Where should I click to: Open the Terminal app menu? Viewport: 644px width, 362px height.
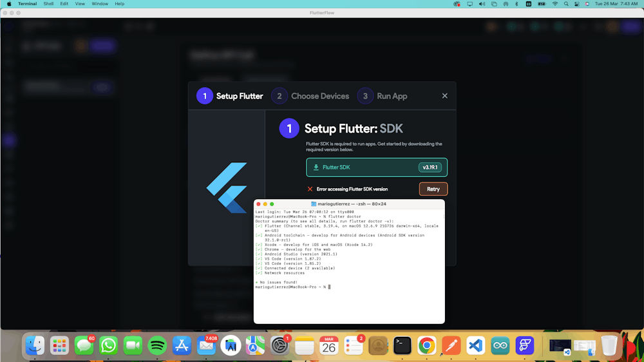(27, 4)
